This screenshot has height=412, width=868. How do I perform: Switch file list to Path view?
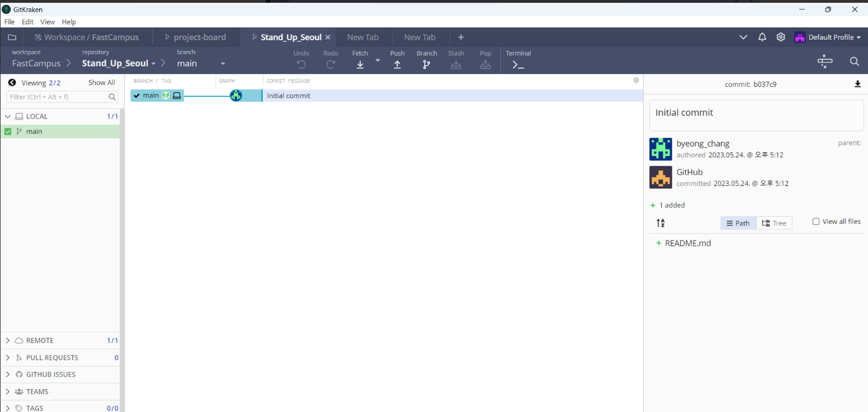(x=738, y=223)
